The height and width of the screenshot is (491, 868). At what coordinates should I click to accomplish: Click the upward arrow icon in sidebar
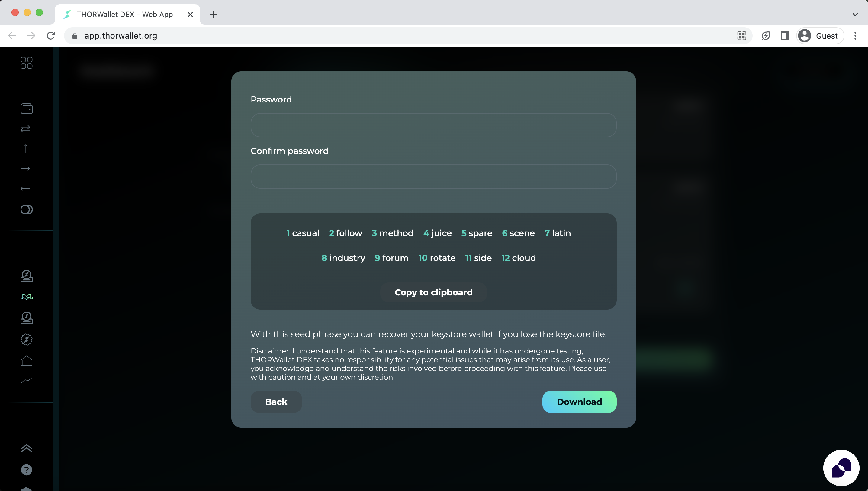pyautogui.click(x=25, y=148)
